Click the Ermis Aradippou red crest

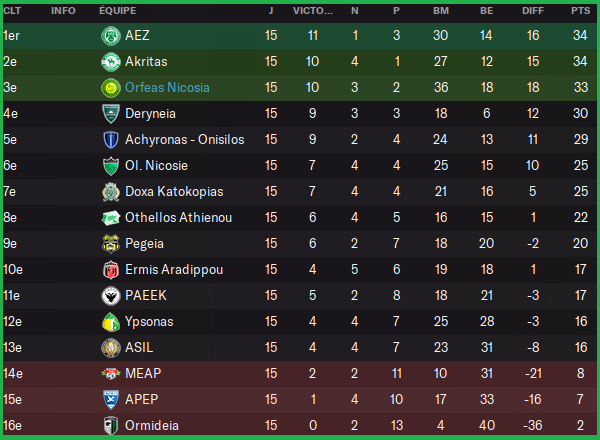pyautogui.click(x=110, y=269)
